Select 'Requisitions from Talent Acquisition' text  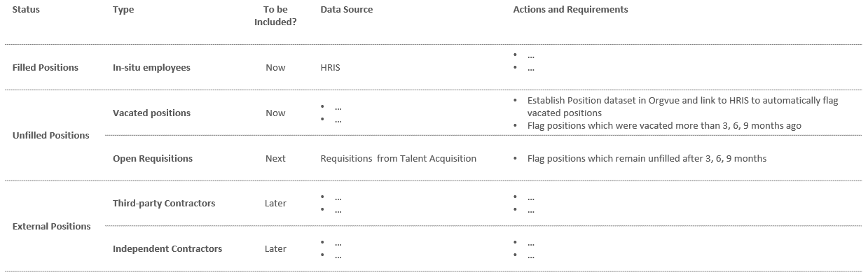point(398,158)
